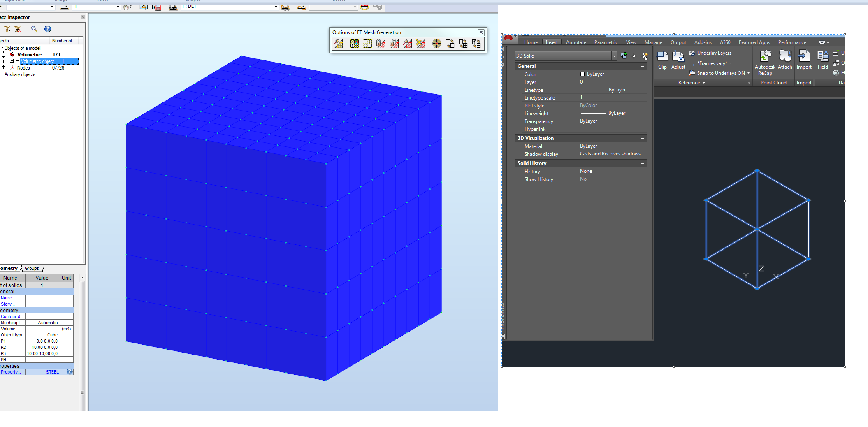
Task: Select the FE mesh generation wand tool
Action: pyautogui.click(x=339, y=44)
